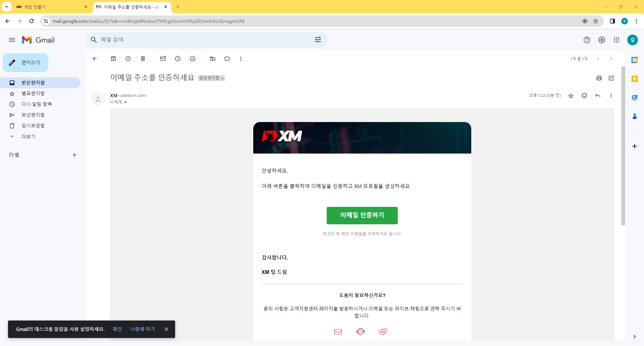Expand recipient details next to 나에게
Image resolution: width=644 pixels, height=346 pixels.
pos(126,102)
